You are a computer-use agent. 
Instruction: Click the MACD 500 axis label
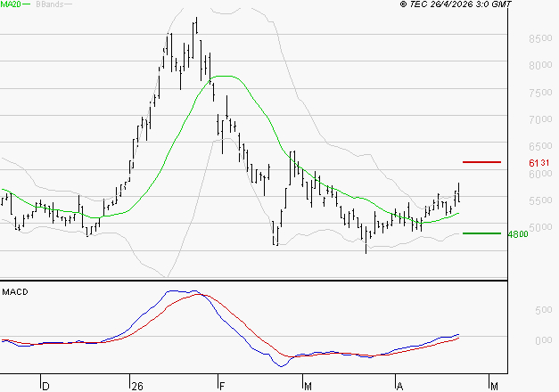543,310
